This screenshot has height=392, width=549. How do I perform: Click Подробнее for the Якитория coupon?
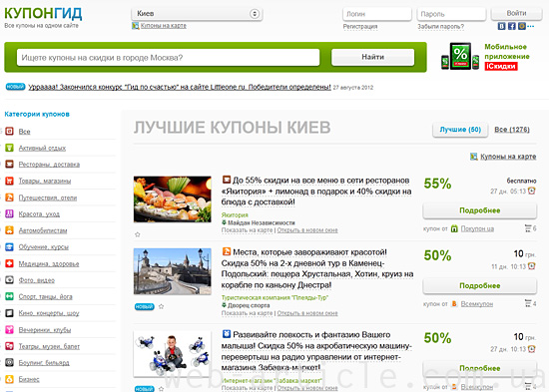pyautogui.click(x=480, y=210)
